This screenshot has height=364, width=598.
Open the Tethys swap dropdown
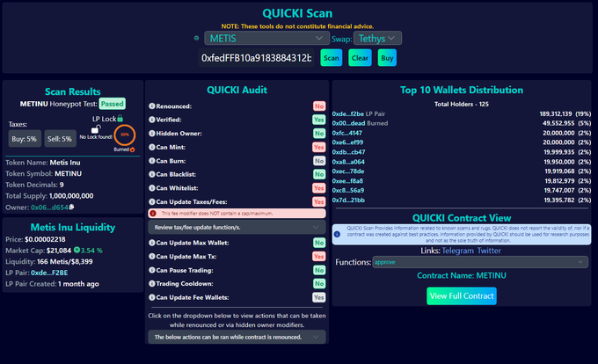coord(377,38)
